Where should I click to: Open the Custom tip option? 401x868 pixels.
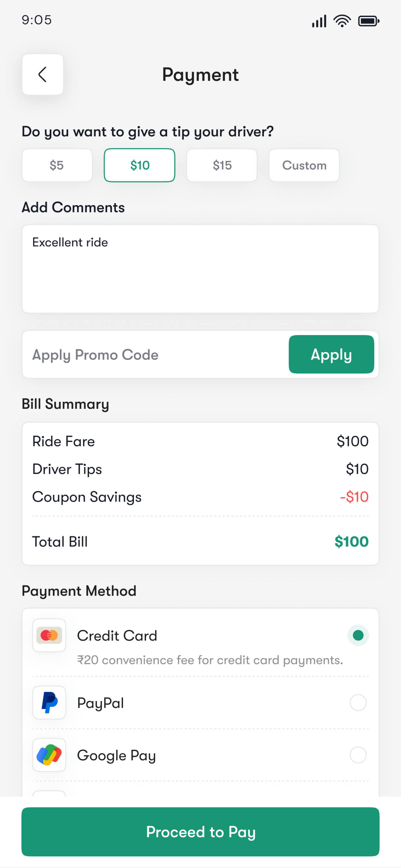304,165
